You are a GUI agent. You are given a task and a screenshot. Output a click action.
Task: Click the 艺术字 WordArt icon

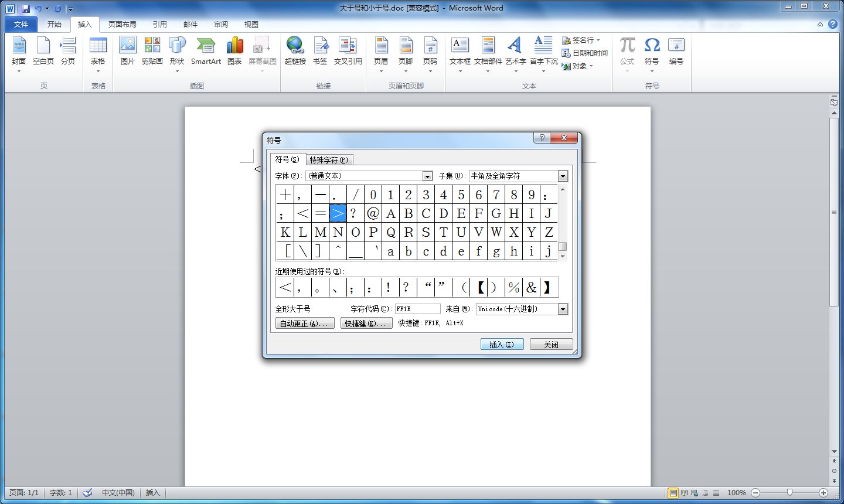coord(515,52)
